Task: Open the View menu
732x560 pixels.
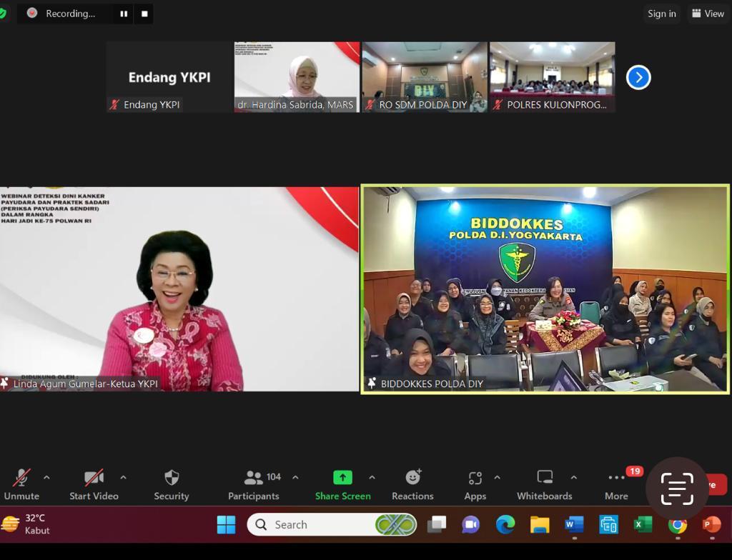Action: (x=707, y=14)
